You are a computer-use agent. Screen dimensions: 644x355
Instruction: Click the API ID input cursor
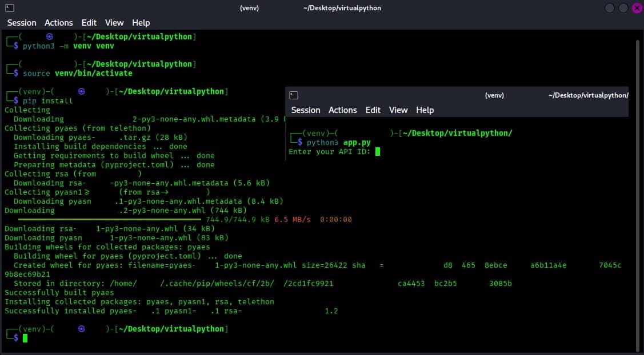(x=378, y=151)
